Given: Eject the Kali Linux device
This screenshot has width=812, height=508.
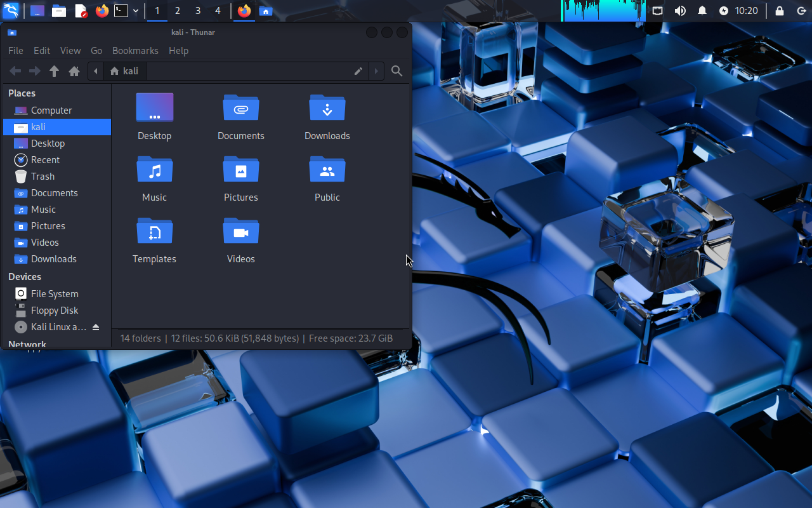Looking at the screenshot, I should point(96,327).
